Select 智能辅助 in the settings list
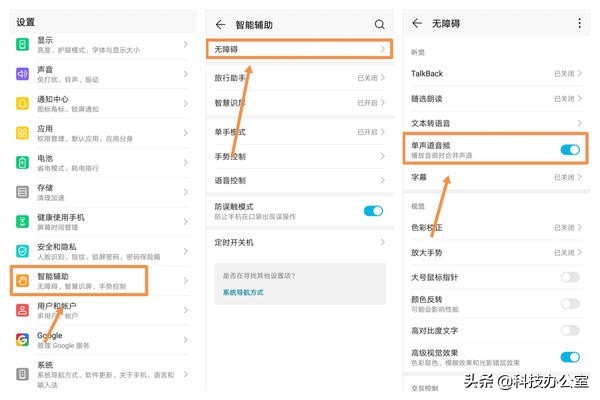Viewport: 600px width, 400px height. point(78,280)
